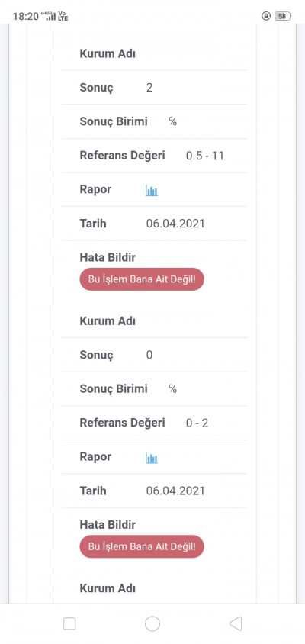Image resolution: width=305 pixels, height=644 pixels.
Task: Tap the rotation lock status icon
Action: click(266, 17)
